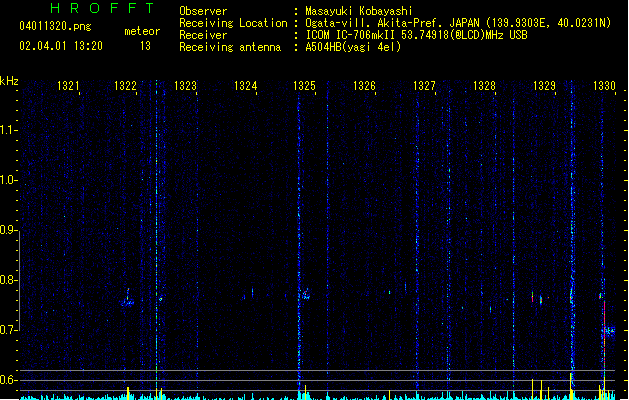Click the 0.8 kHz axis label

tap(8, 280)
